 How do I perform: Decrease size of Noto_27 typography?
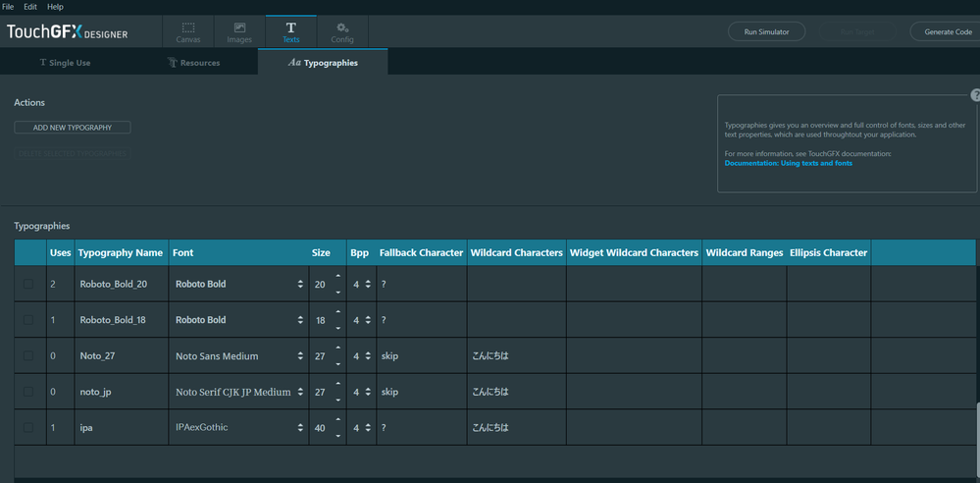point(338,364)
